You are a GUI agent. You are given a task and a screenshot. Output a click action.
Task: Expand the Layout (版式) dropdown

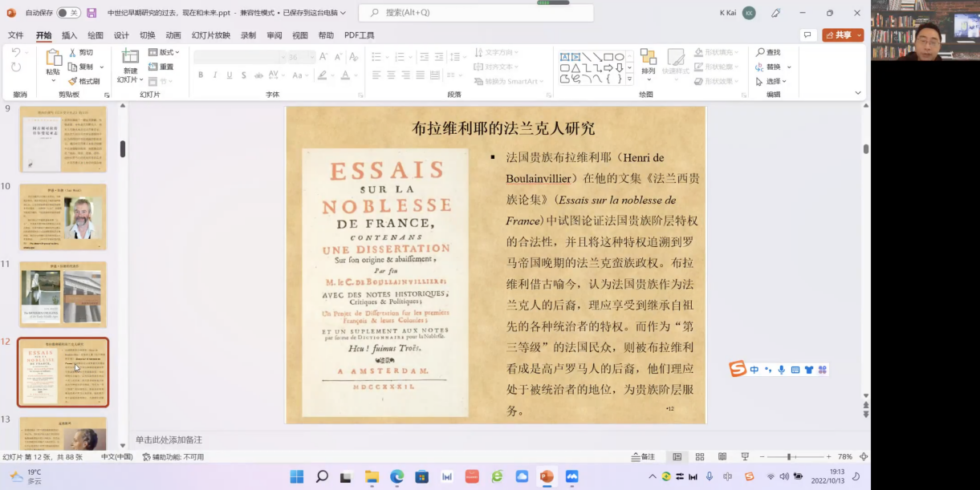pyautogui.click(x=165, y=52)
